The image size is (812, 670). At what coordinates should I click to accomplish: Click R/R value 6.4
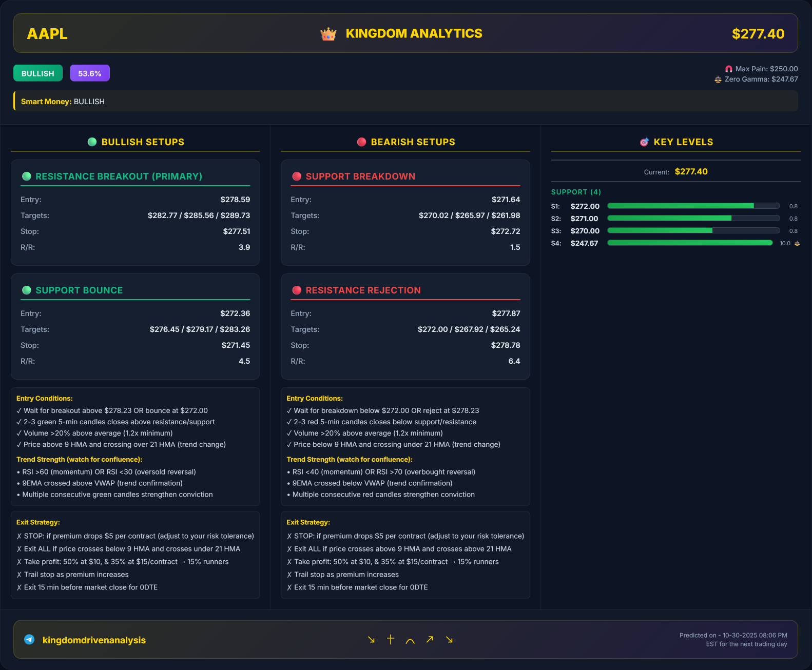[514, 361]
